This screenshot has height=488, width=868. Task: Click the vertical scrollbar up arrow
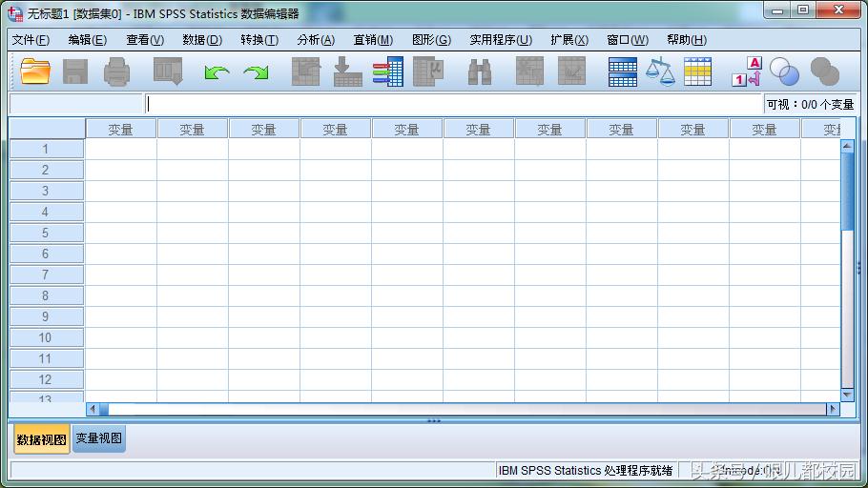coord(847,146)
